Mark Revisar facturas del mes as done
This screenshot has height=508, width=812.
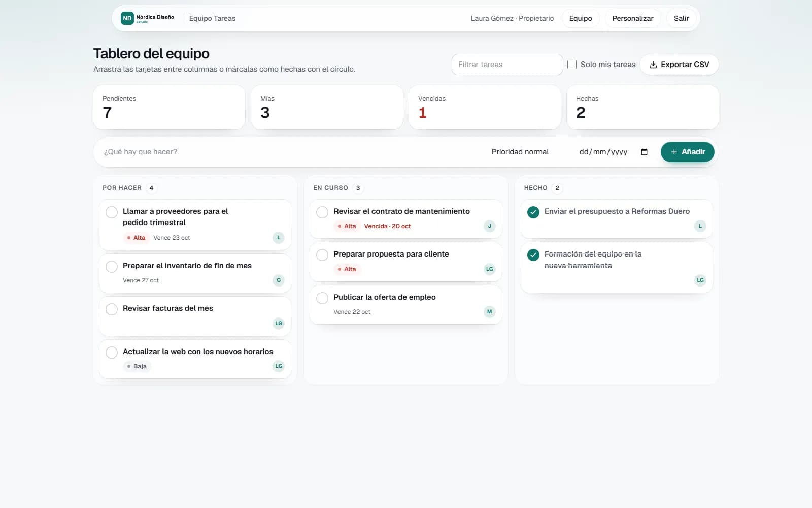click(x=112, y=309)
